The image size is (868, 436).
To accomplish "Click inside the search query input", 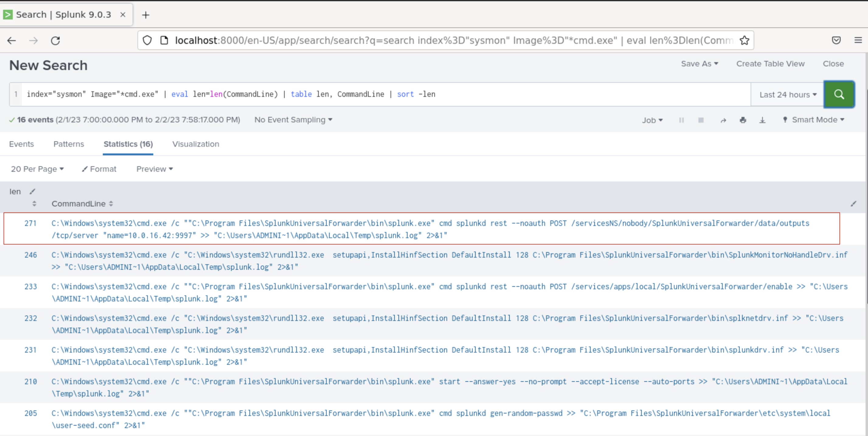I will [386, 94].
